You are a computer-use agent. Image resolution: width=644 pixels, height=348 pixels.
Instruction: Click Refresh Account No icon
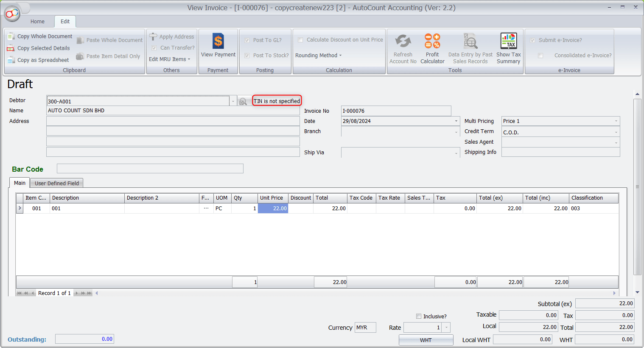(403, 42)
